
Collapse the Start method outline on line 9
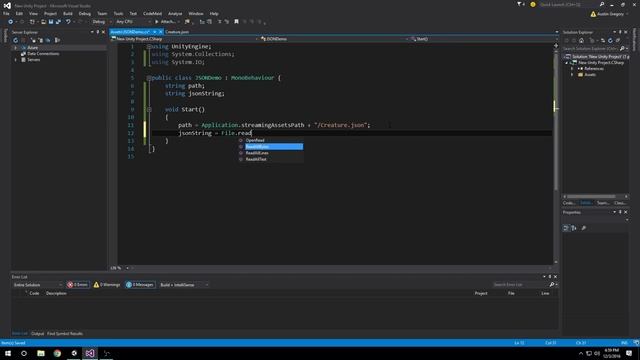click(x=149, y=109)
